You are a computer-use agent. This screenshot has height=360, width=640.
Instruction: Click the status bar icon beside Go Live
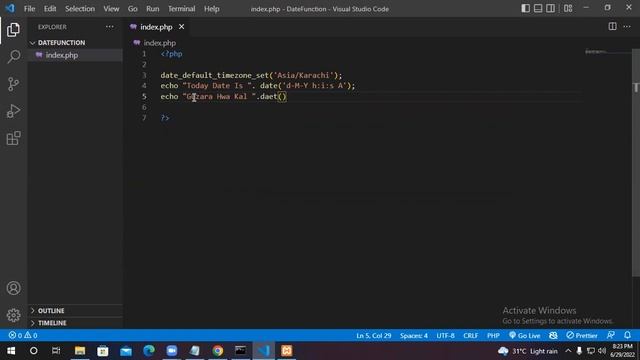553,336
